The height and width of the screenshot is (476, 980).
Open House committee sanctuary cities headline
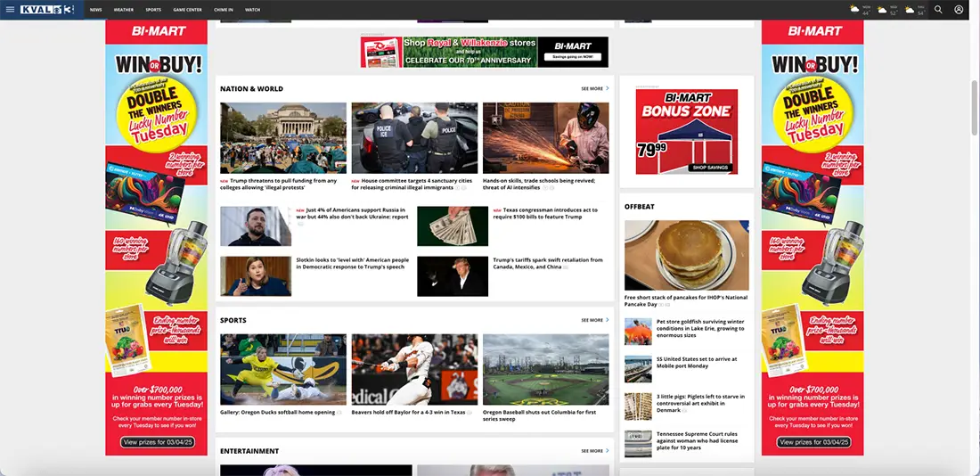tap(413, 184)
